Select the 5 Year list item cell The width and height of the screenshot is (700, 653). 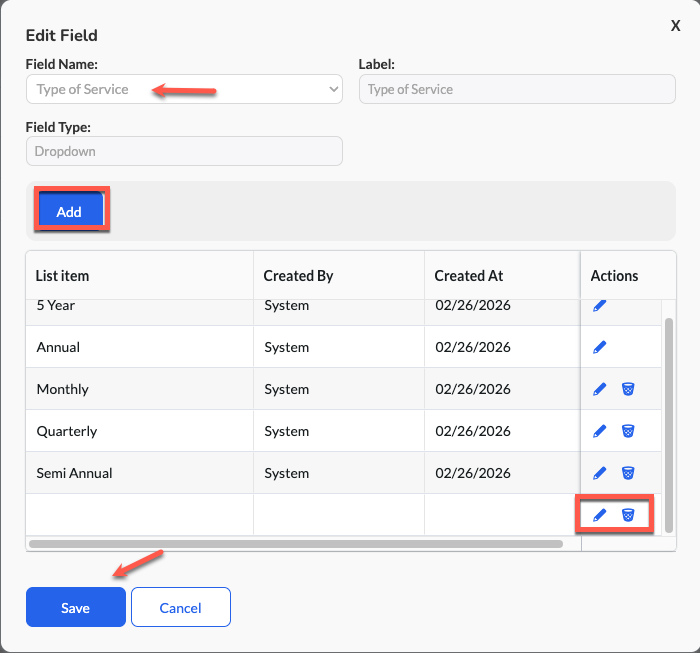(139, 312)
